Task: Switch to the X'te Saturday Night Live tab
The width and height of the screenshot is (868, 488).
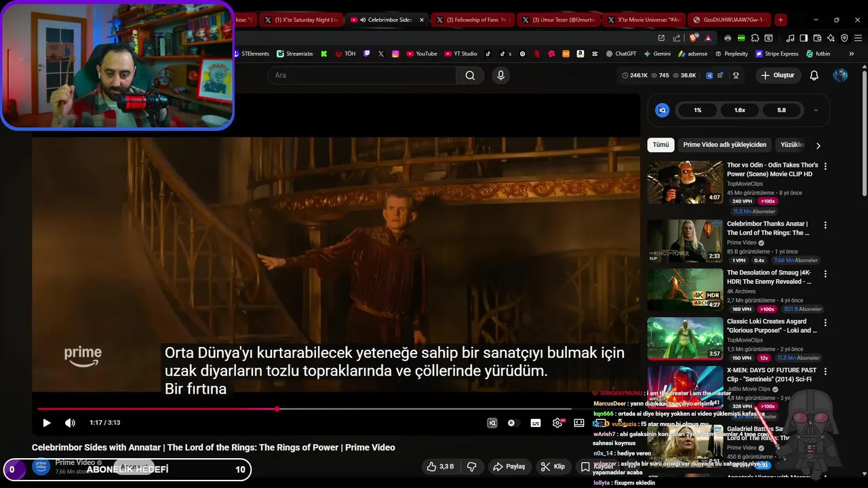Action: [300, 20]
